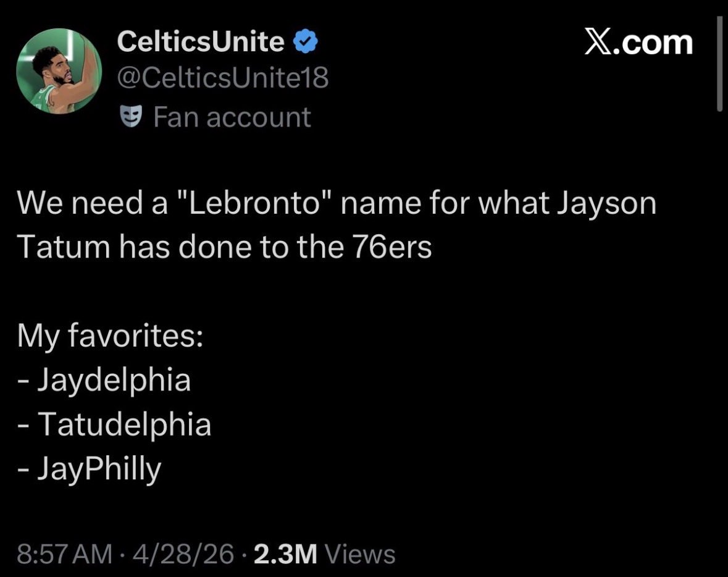Click the vertical scrollbar at right edge
This screenshot has height=577, width=728.
pyautogui.click(x=719, y=64)
